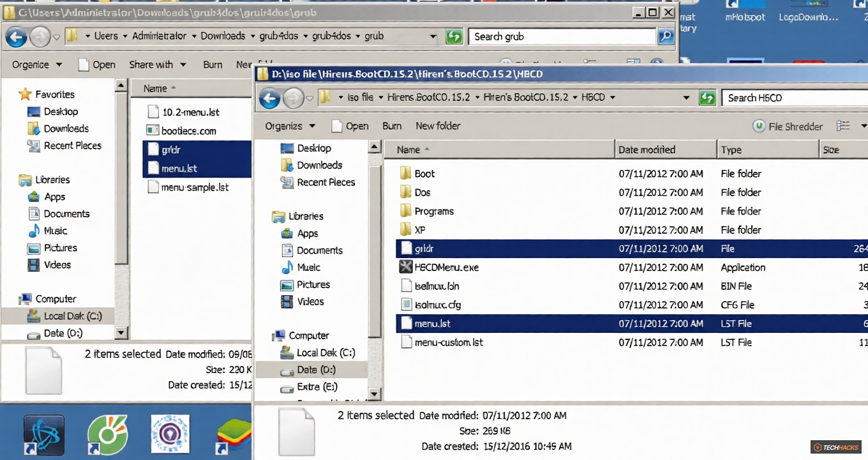Click change view icon in HBCD toolbar
This screenshot has height=460, width=868.
(843, 126)
